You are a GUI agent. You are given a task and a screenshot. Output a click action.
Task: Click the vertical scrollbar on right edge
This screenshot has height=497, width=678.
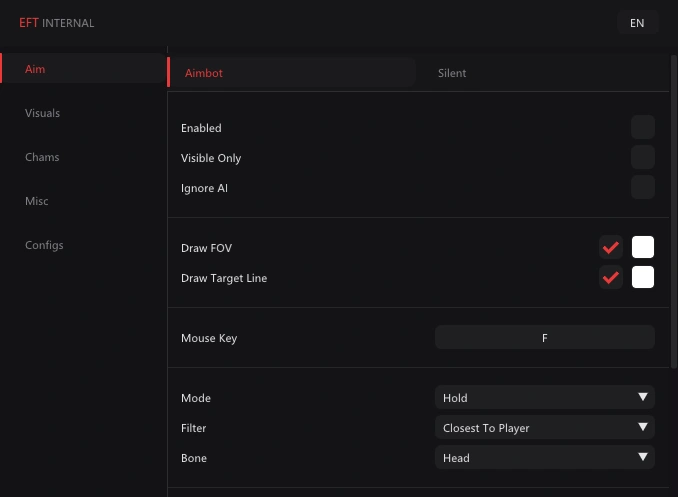pyautogui.click(x=674, y=212)
